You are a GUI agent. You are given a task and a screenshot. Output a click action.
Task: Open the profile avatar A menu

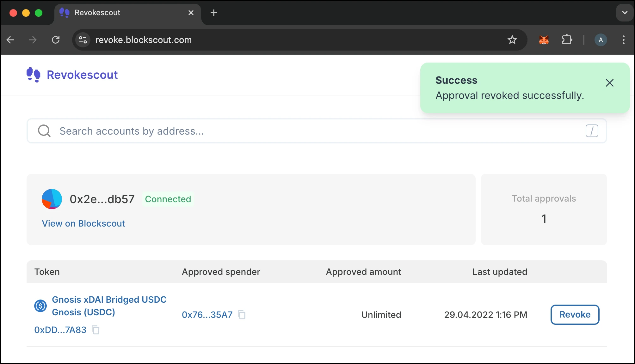(x=601, y=40)
